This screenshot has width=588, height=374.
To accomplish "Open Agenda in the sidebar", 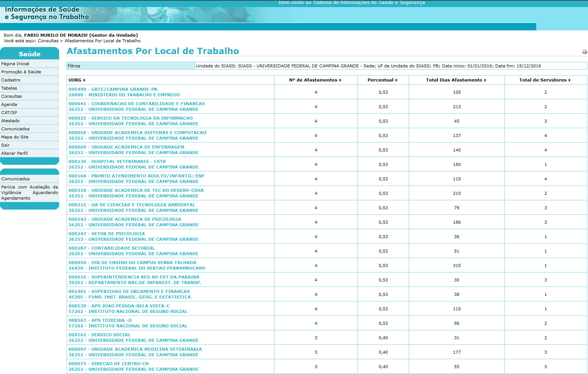I will pos(9,104).
